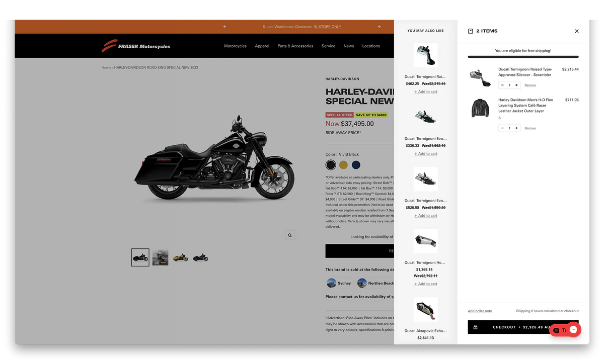Add the $330.33 Termignoni Evo to cart
The width and height of the screenshot is (604, 364).
(426, 153)
